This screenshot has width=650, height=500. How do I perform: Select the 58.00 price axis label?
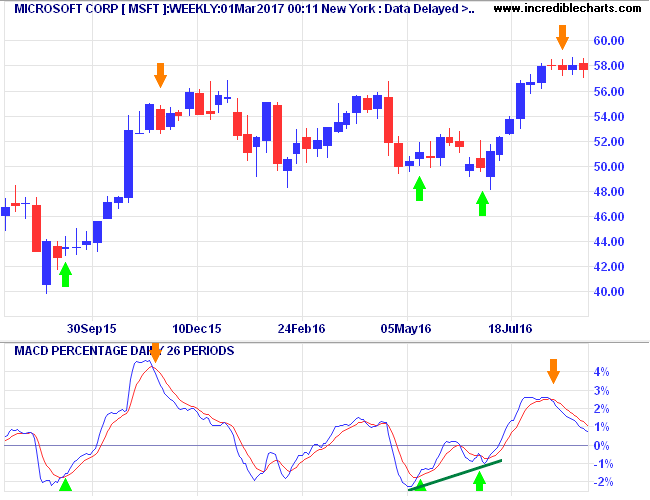pyautogui.click(x=609, y=66)
